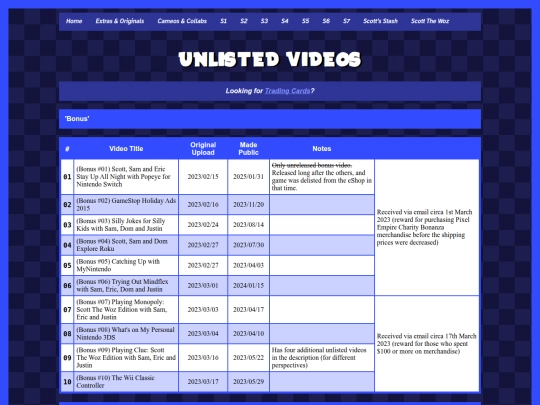Click upload date 2023/03/01
The width and height of the screenshot is (540, 405).
point(203,285)
